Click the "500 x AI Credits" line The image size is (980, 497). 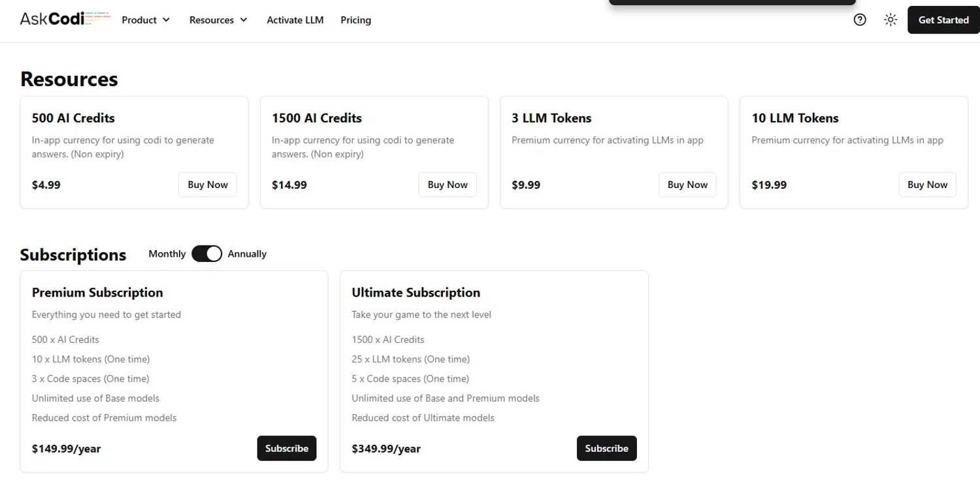coord(65,340)
